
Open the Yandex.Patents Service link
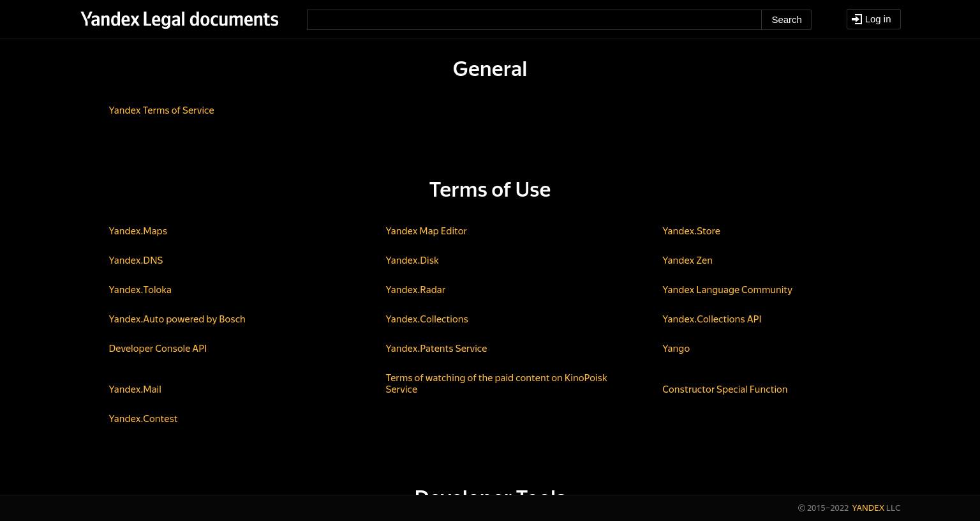[x=436, y=349]
